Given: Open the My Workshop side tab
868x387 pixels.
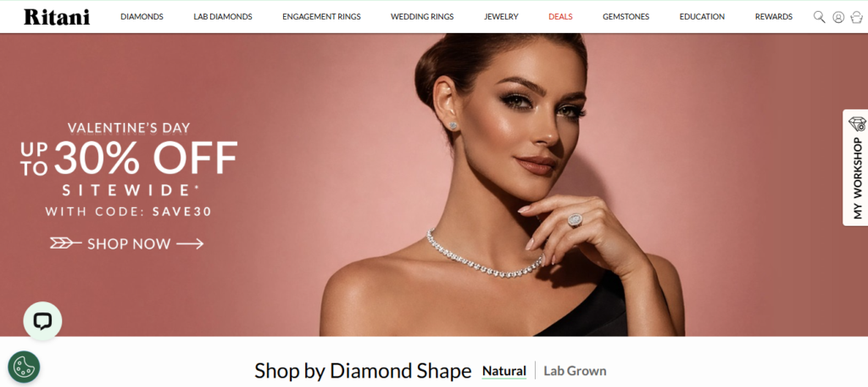Looking at the screenshot, I should (x=855, y=167).
